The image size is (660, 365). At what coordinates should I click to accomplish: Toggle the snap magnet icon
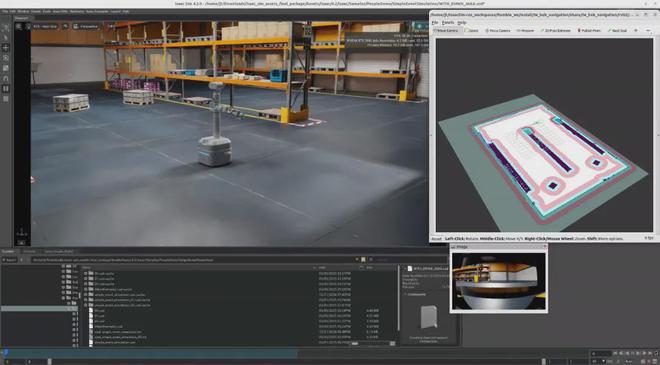point(6,79)
